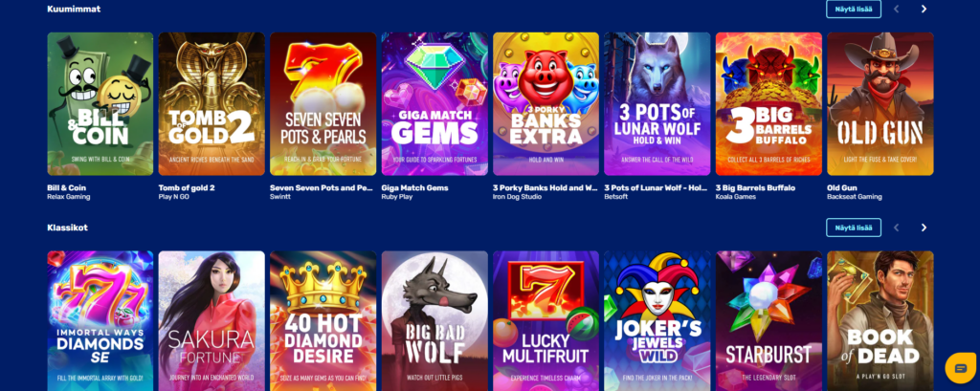Go back in Kuumimmat carousel with left arrow
The width and height of the screenshot is (980, 391).
[896, 9]
